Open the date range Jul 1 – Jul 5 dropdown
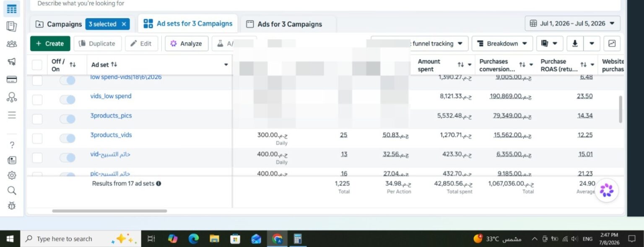The image size is (644, 247). coord(572,23)
